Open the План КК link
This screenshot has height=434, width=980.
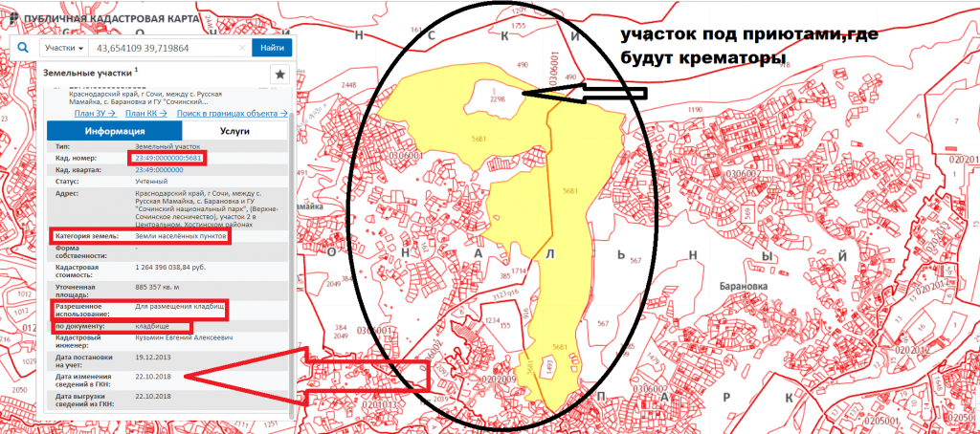[144, 113]
